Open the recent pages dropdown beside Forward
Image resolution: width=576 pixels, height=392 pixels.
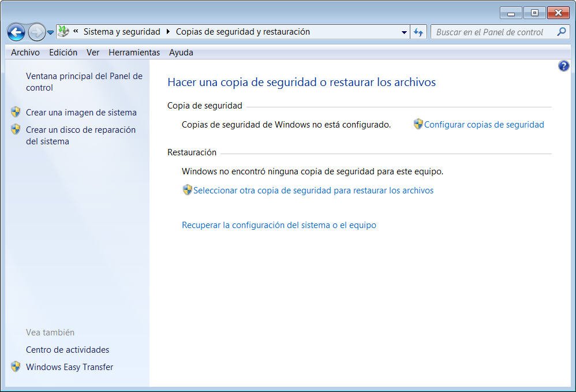(50, 33)
